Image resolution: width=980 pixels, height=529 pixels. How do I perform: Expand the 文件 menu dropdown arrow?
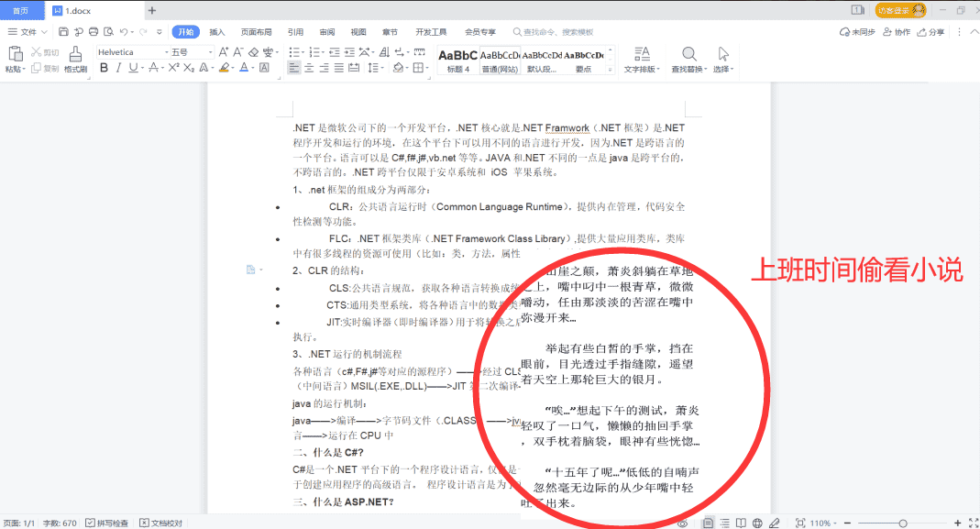coord(44,31)
